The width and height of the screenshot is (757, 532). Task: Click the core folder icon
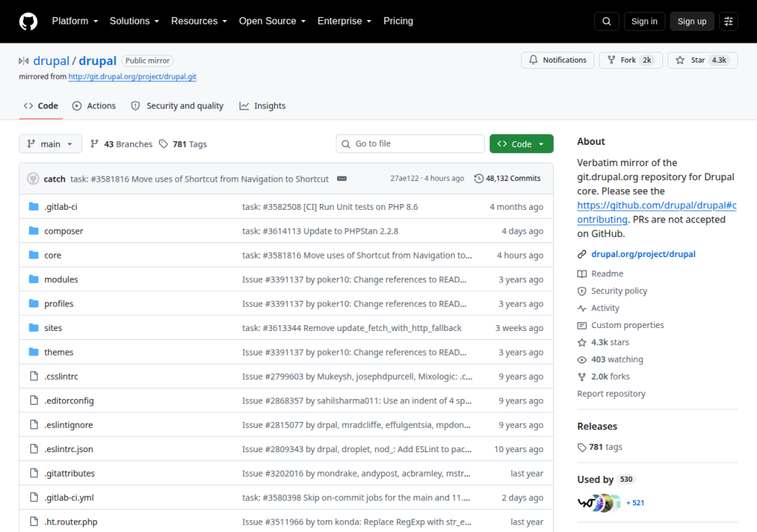[33, 255]
